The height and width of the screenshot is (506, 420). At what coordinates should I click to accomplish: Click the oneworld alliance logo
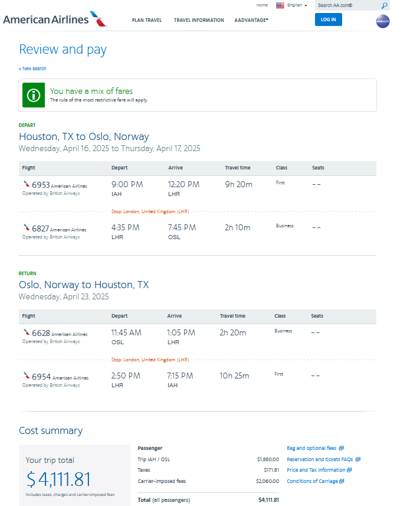point(383,21)
